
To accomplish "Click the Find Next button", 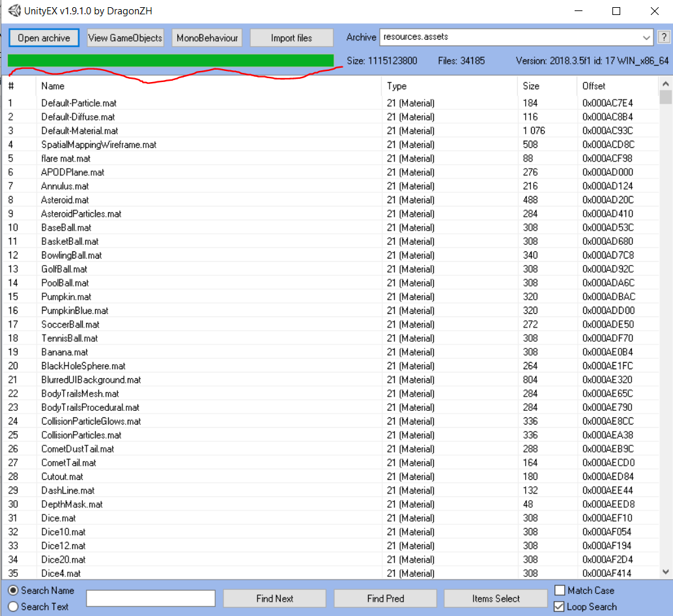I will (x=275, y=598).
